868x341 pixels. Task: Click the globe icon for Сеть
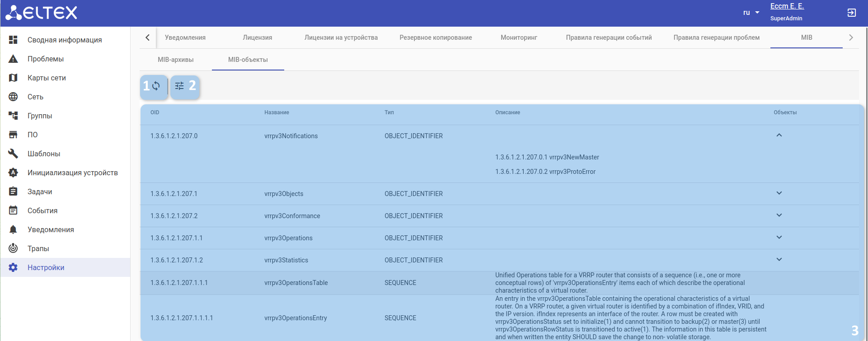pyautogui.click(x=13, y=97)
